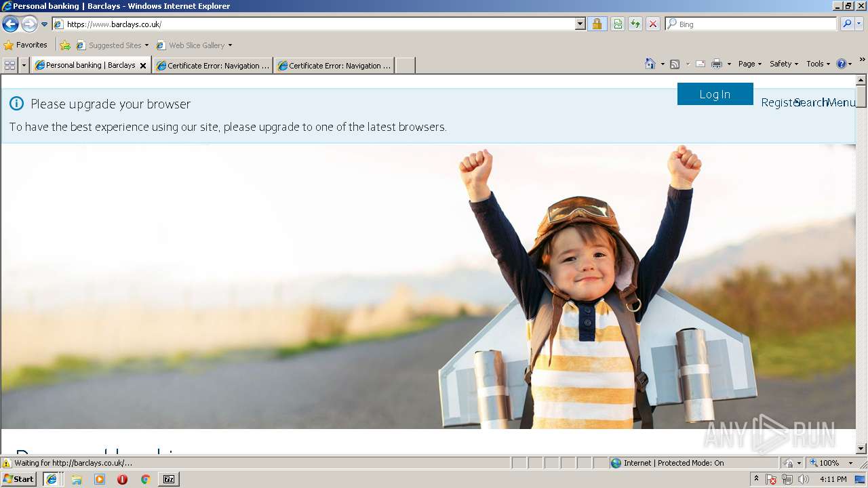Expand the command bar overflow chevron
The width and height of the screenshot is (868, 488).
click(x=862, y=60)
